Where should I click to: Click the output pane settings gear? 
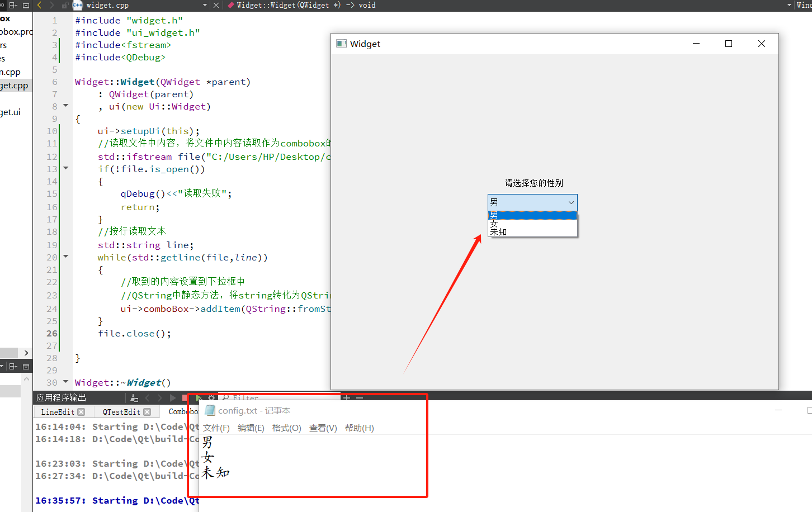click(211, 398)
